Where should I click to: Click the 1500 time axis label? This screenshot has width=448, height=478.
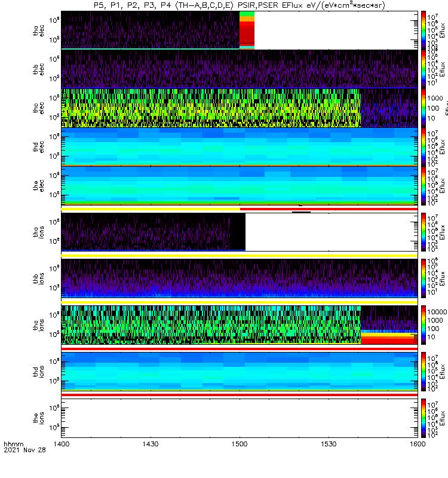coord(240,444)
